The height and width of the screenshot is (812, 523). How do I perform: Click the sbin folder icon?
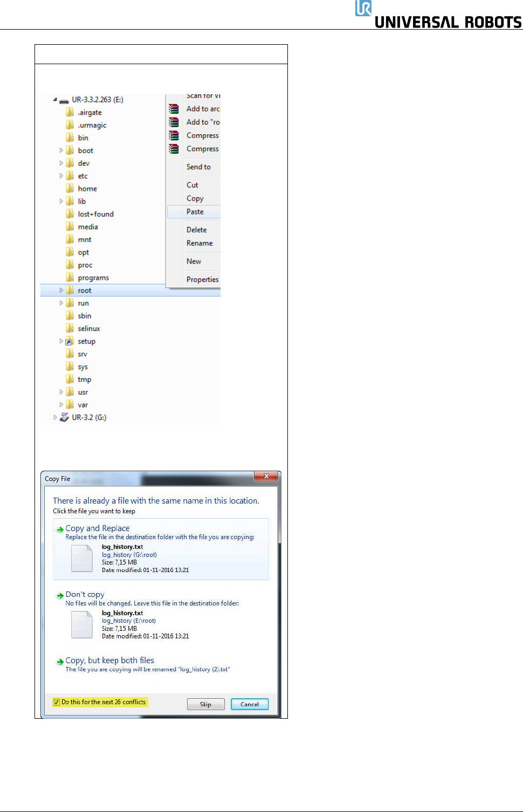(x=70, y=315)
